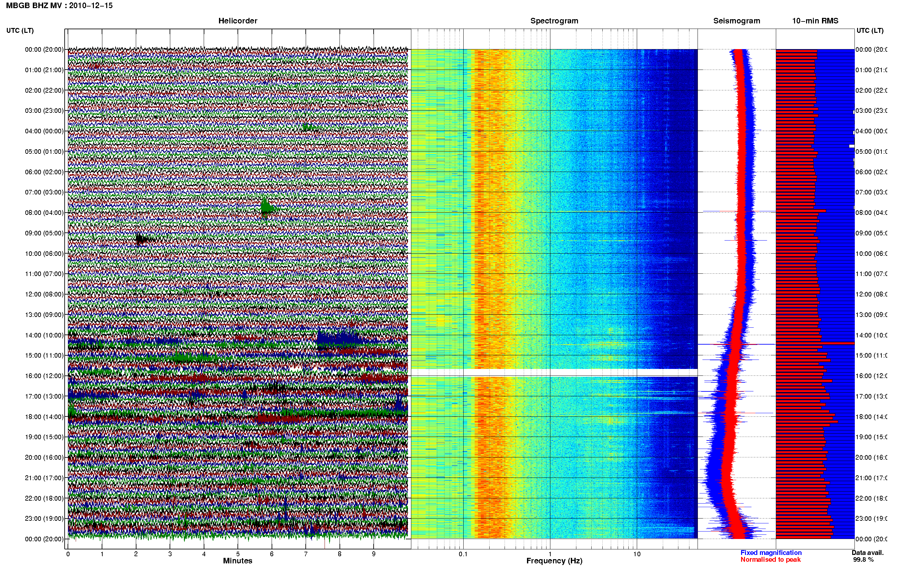Click the '20:00 (16:0' right time label

(871, 458)
